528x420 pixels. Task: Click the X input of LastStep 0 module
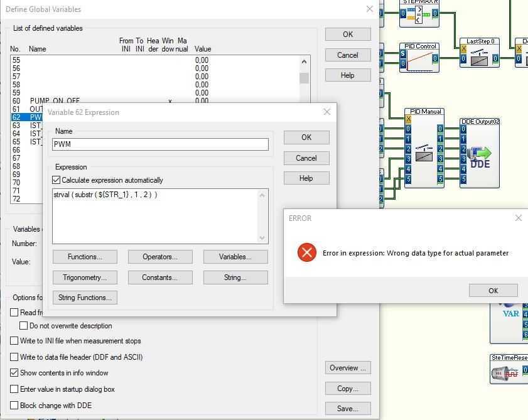463,48
